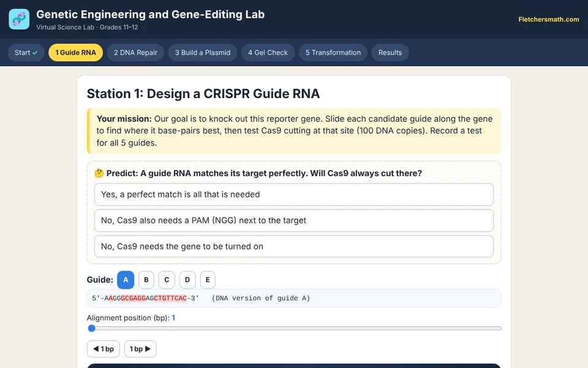Click the thinking face emoji by Predict
The width and height of the screenshot is (588, 368).
click(99, 173)
